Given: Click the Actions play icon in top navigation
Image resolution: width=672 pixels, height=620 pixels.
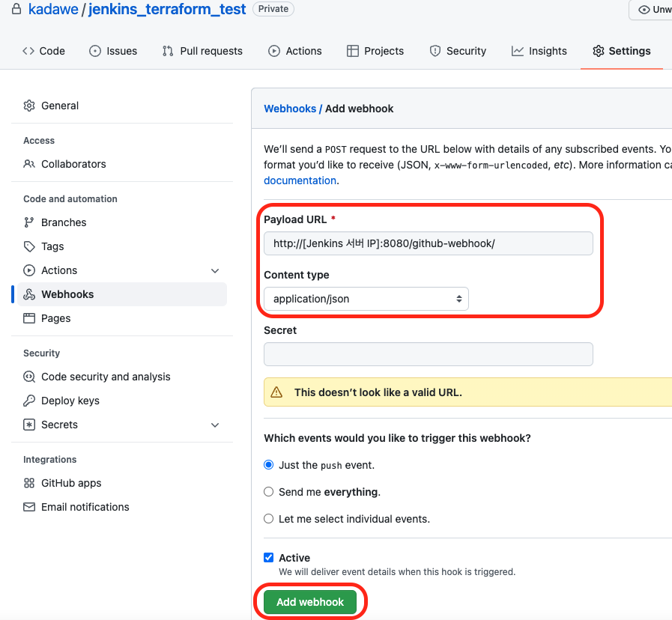Looking at the screenshot, I should (x=274, y=51).
